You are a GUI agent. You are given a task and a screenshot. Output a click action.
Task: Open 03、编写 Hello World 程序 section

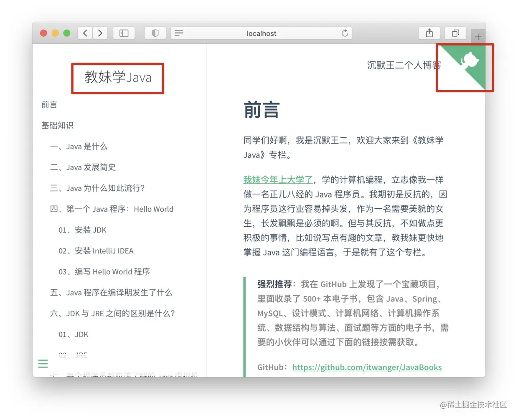[104, 271]
